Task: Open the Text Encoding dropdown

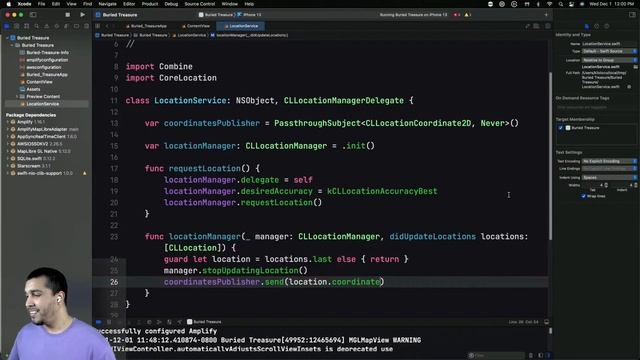Action: coord(609,161)
